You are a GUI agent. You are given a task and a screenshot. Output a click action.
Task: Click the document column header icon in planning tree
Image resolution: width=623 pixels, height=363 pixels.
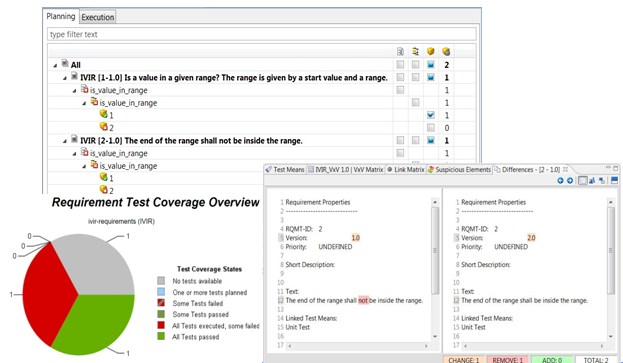coord(400,51)
